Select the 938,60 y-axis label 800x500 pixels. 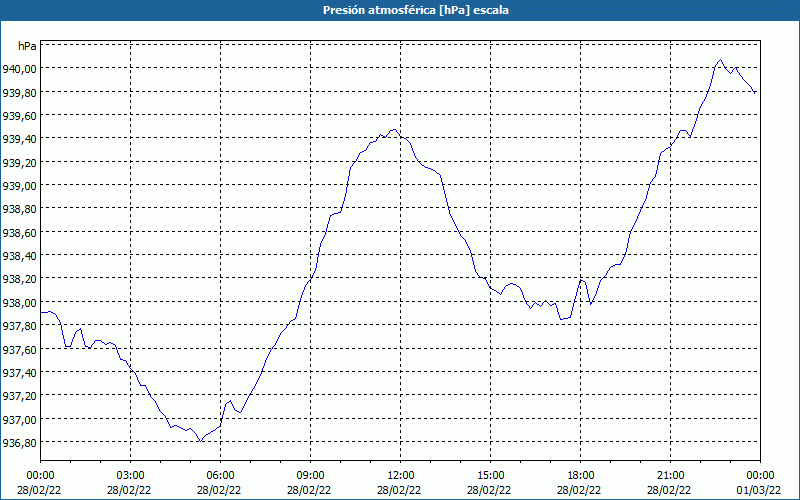click(19, 233)
